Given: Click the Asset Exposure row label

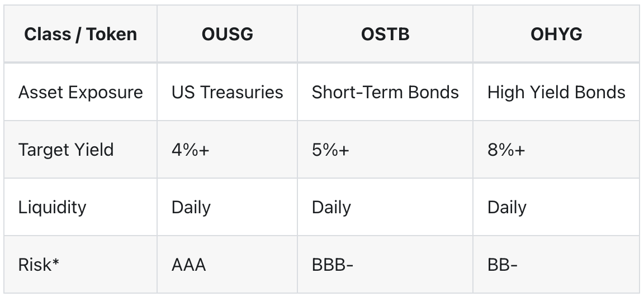Looking at the screenshot, I should click(80, 92).
